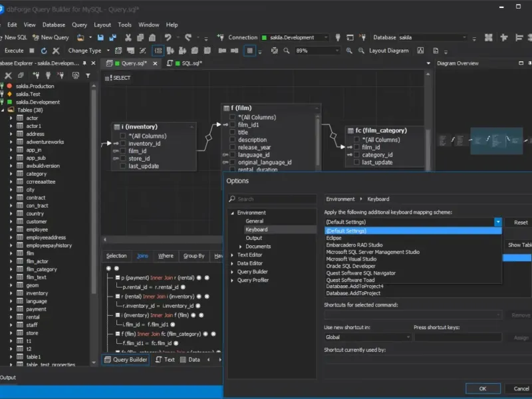The height and width of the screenshot is (399, 532).
Task: Switch to the Where tab
Action: coord(166,256)
